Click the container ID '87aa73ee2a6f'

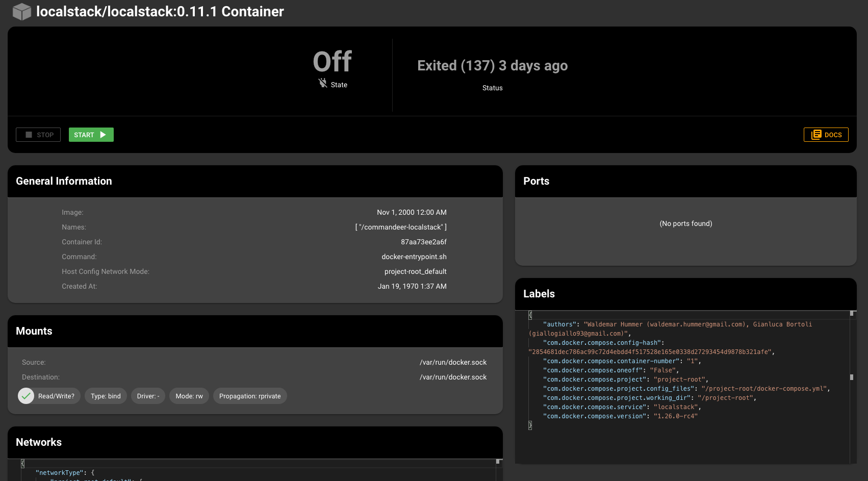pyautogui.click(x=424, y=242)
